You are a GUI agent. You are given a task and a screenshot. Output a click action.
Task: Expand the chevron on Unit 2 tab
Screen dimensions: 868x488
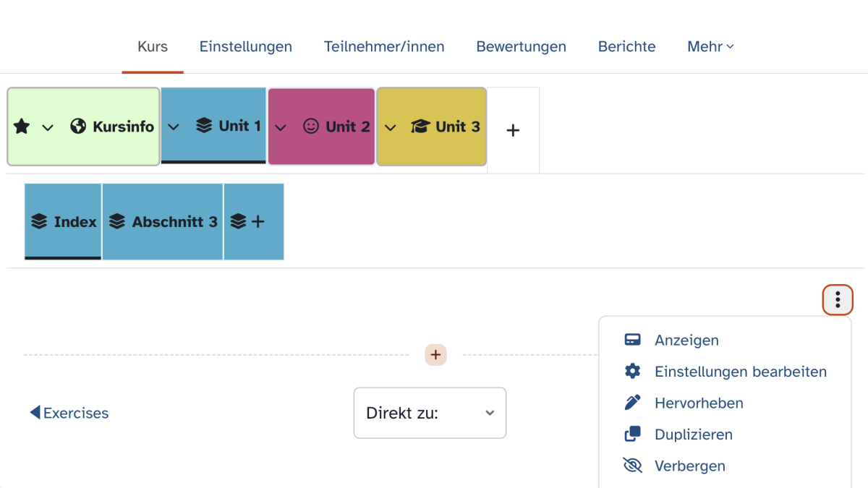pyautogui.click(x=281, y=128)
